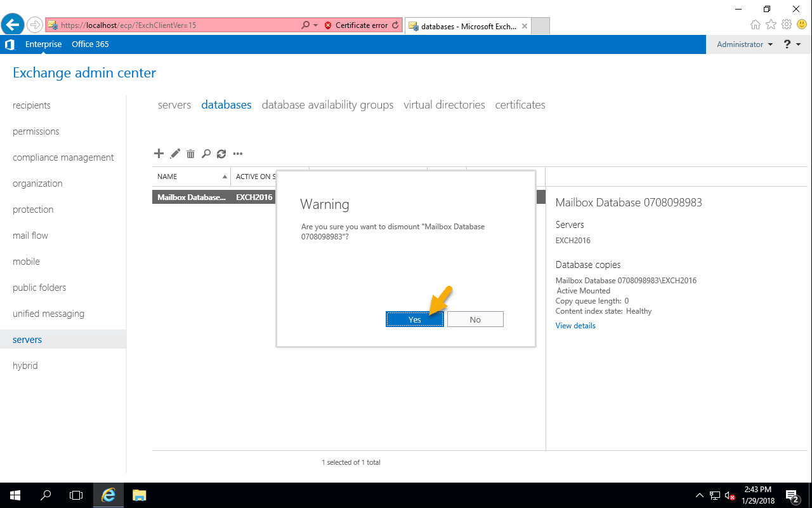Click the delete trash can icon
Viewport: 812px width, 508px height.
(190, 154)
